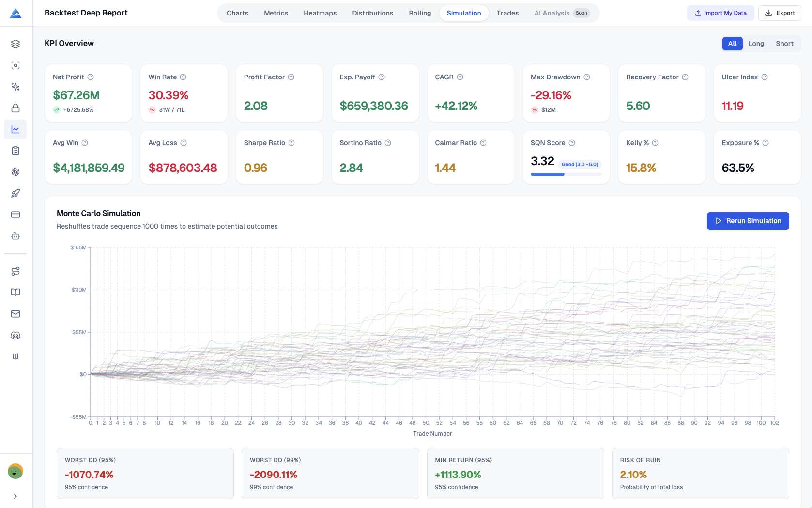Switch to the Trades tab
The width and height of the screenshot is (812, 508).
pyautogui.click(x=507, y=13)
